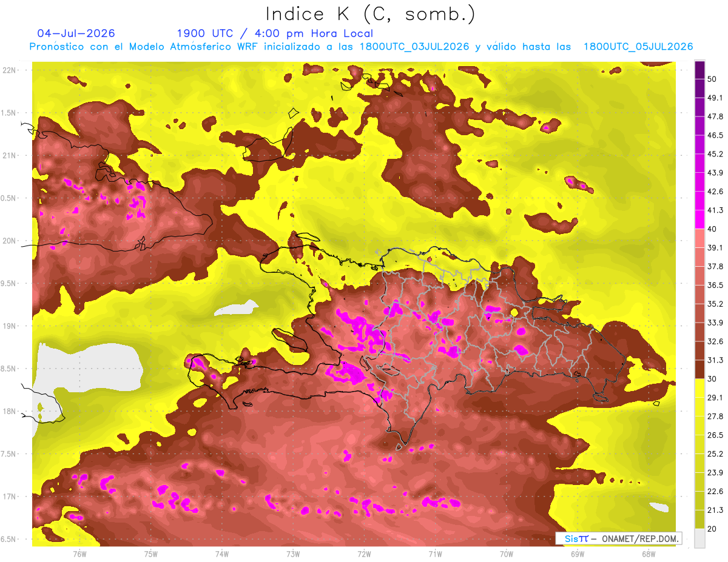Click the "1.5N" latitude tick label
Screen dimensions: 728x562
pyautogui.click(x=9, y=113)
